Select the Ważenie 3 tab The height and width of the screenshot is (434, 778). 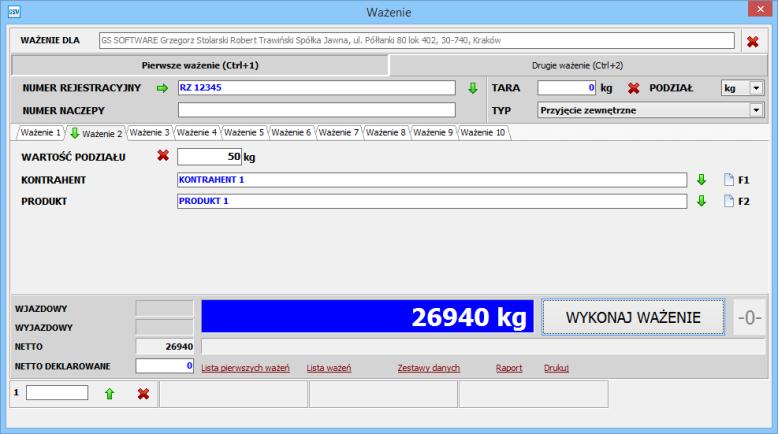(149, 132)
